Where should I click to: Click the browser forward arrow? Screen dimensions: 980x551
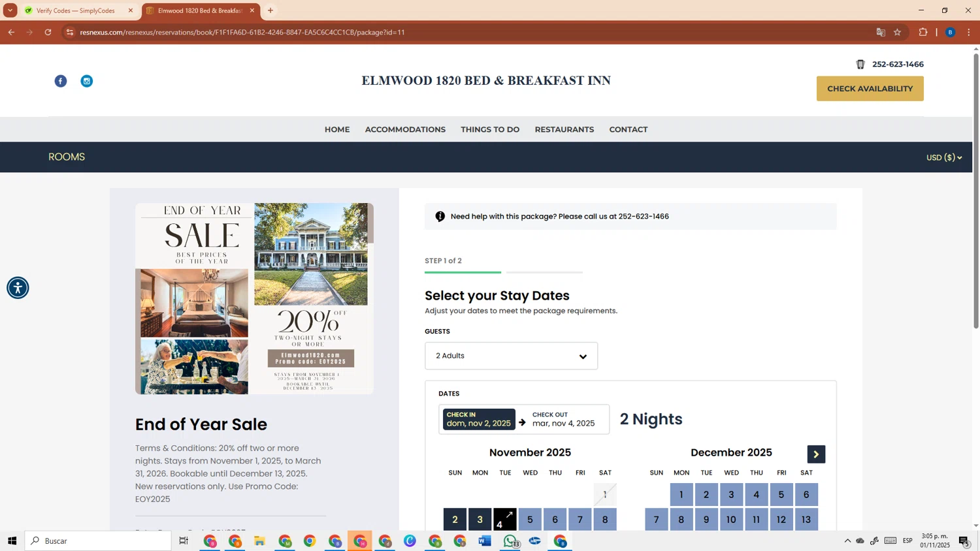click(29, 32)
